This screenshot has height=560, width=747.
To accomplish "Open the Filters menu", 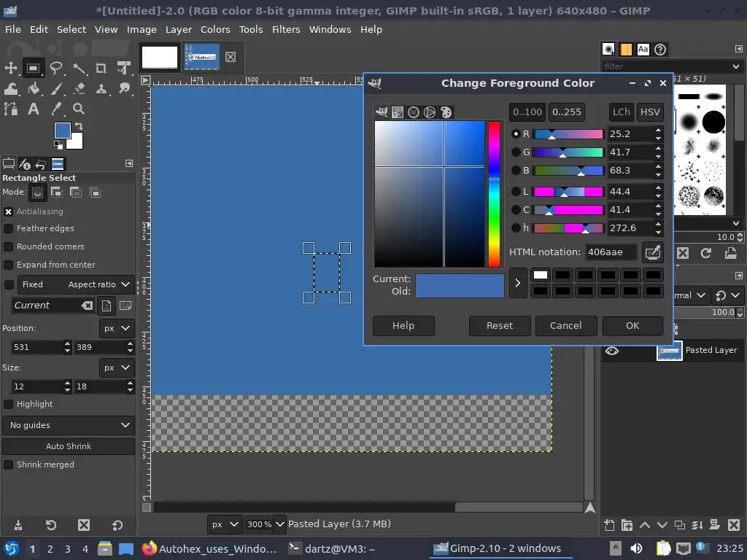I will pos(285,29).
